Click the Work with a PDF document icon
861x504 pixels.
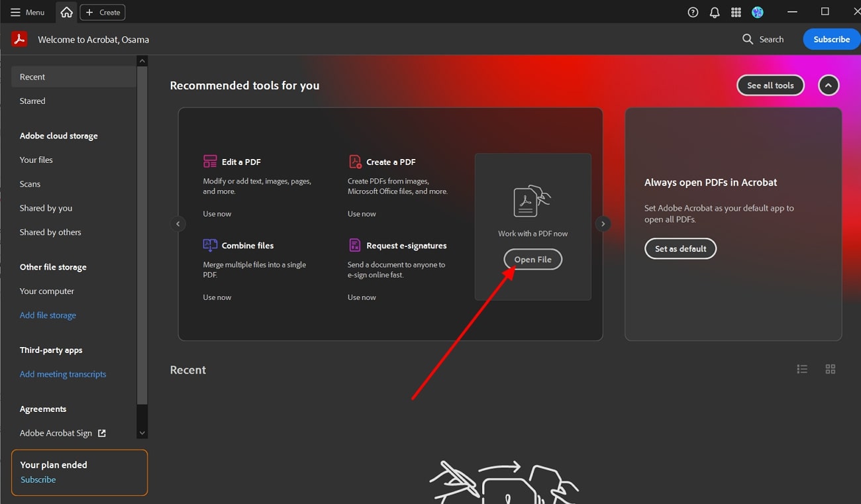[x=532, y=201]
